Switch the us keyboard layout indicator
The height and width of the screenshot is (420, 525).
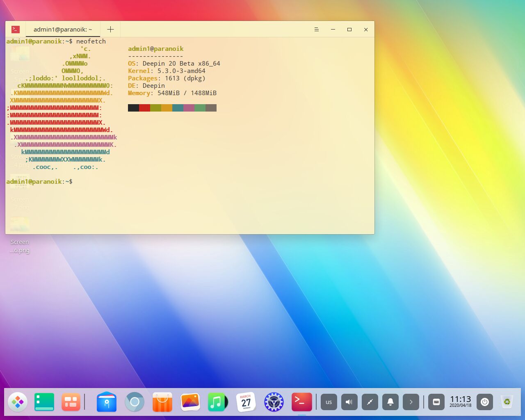(x=329, y=402)
